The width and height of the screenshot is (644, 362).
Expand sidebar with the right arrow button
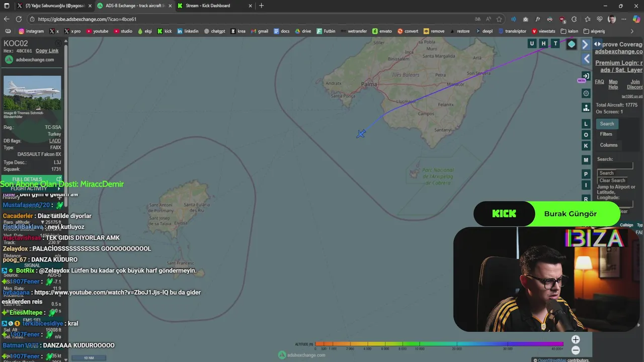pos(585,44)
